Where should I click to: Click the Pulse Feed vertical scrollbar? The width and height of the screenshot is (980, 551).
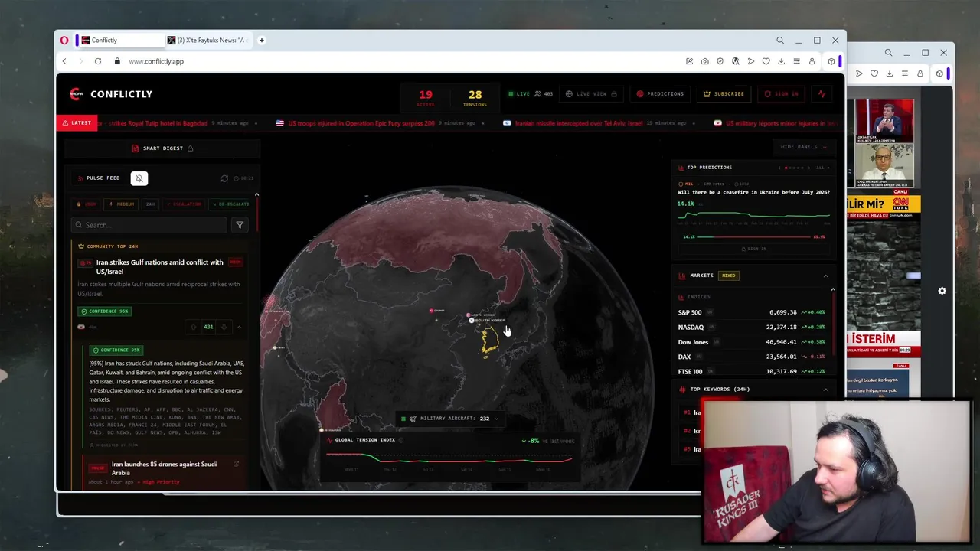tap(256, 216)
